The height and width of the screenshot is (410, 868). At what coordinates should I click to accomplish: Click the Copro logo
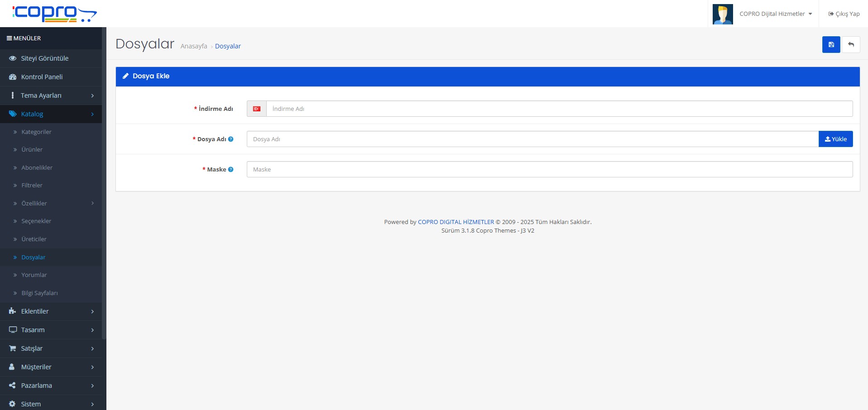click(54, 14)
